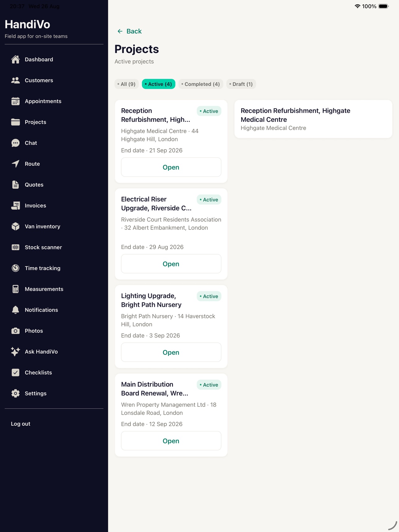Click the HandiVo app title
Viewport: 399px width, 532px height.
point(27,24)
